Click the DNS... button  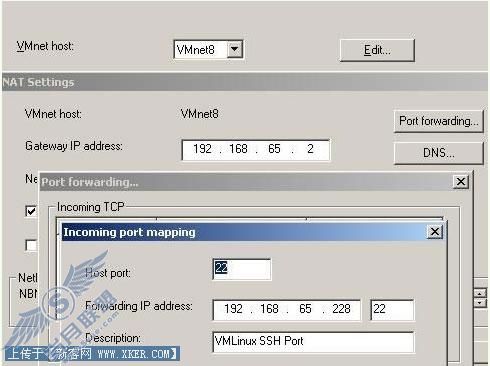coord(439,153)
